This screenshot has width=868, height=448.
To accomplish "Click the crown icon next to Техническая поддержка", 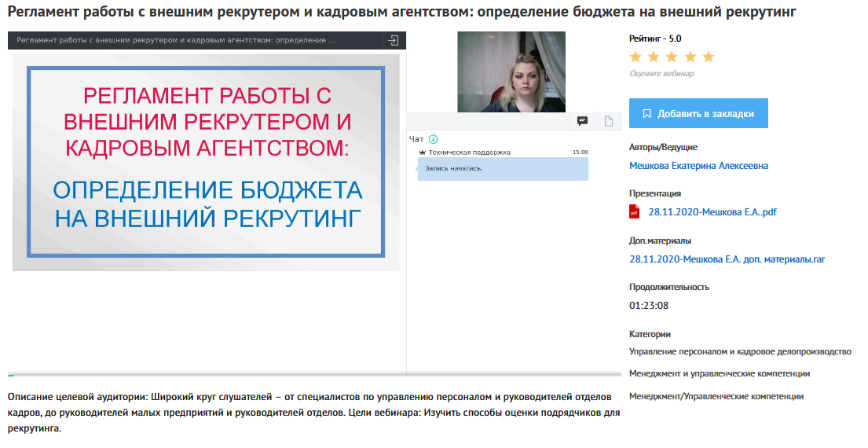I will pos(423,152).
